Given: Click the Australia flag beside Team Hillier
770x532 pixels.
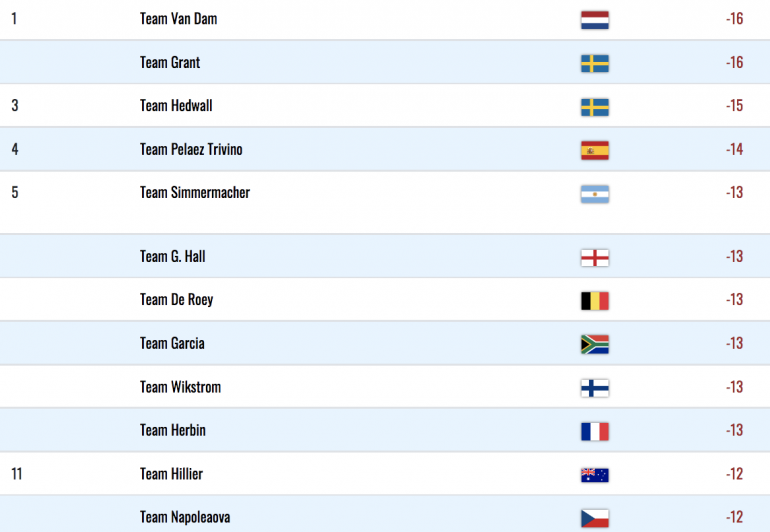Looking at the screenshot, I should (x=595, y=475).
